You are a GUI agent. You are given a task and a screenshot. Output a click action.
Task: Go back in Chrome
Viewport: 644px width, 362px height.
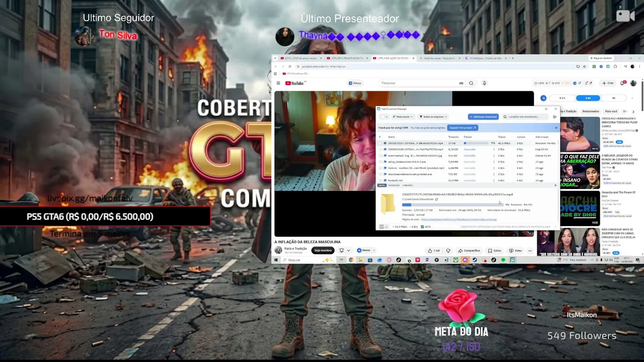(276, 66)
